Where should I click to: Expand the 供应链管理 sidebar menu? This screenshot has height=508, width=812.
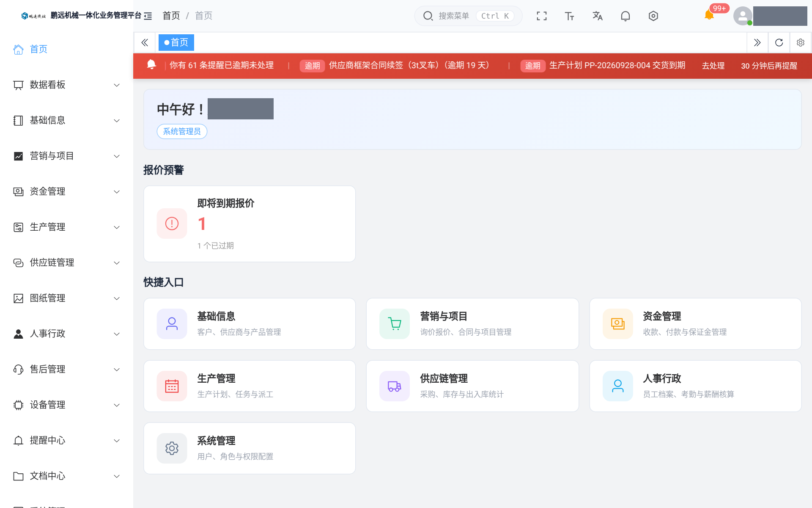pyautogui.click(x=66, y=263)
